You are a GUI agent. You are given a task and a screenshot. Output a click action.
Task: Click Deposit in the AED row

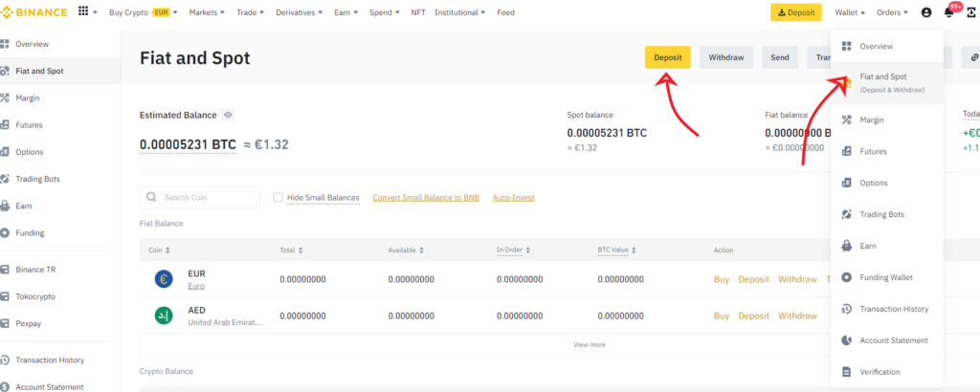click(x=753, y=316)
